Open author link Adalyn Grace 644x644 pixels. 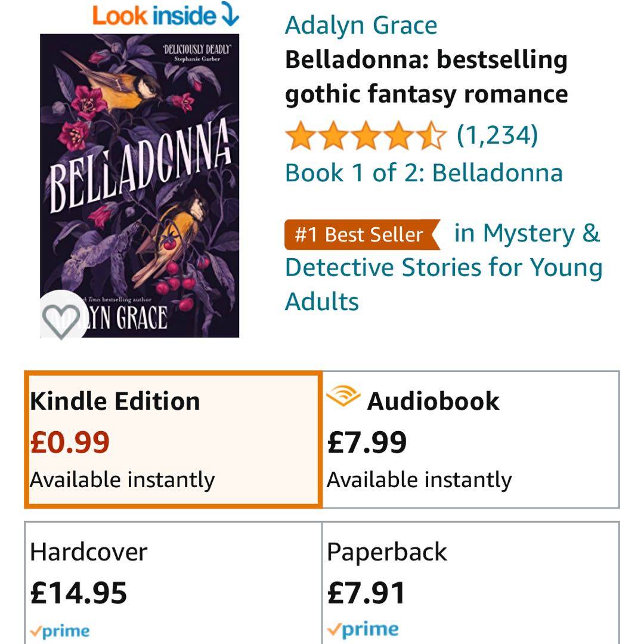(x=361, y=26)
